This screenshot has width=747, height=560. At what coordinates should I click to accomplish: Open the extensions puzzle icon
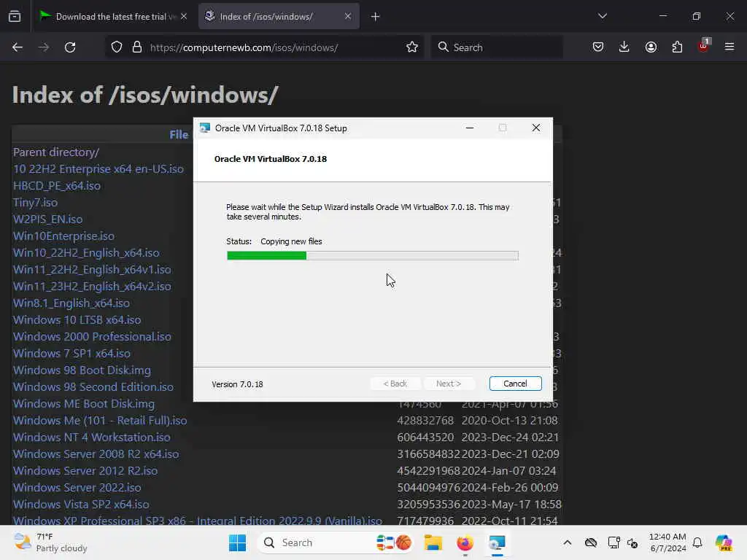677,47
